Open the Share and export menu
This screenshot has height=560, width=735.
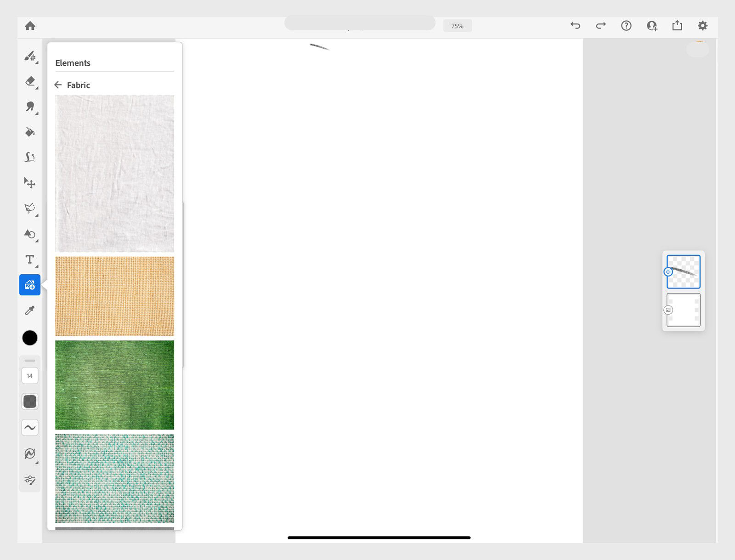click(x=677, y=26)
